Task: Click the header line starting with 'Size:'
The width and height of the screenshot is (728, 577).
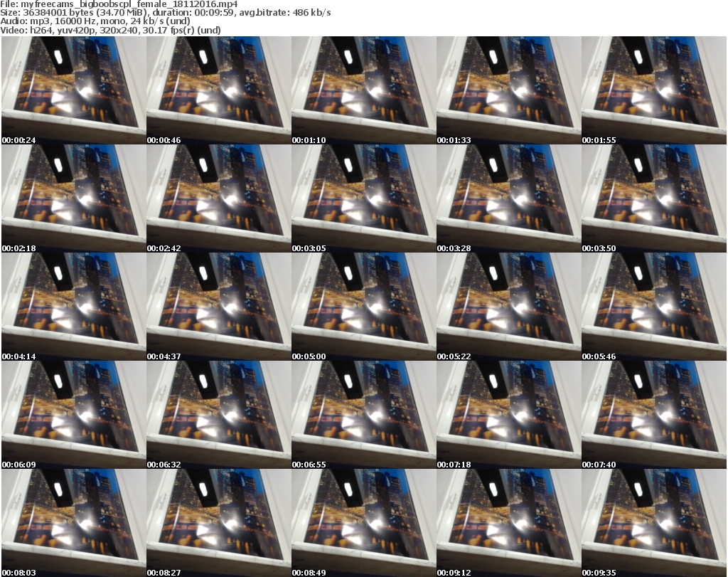Action: 165,13
